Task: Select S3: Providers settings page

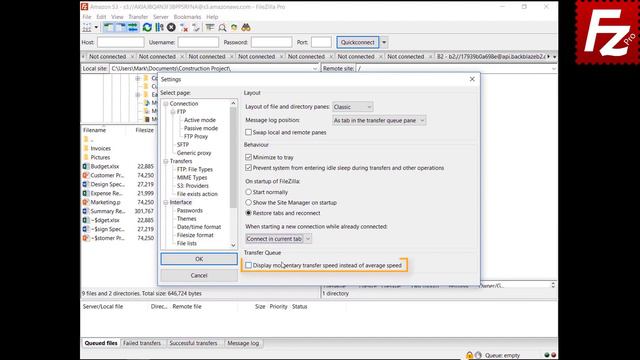Action: (193, 186)
